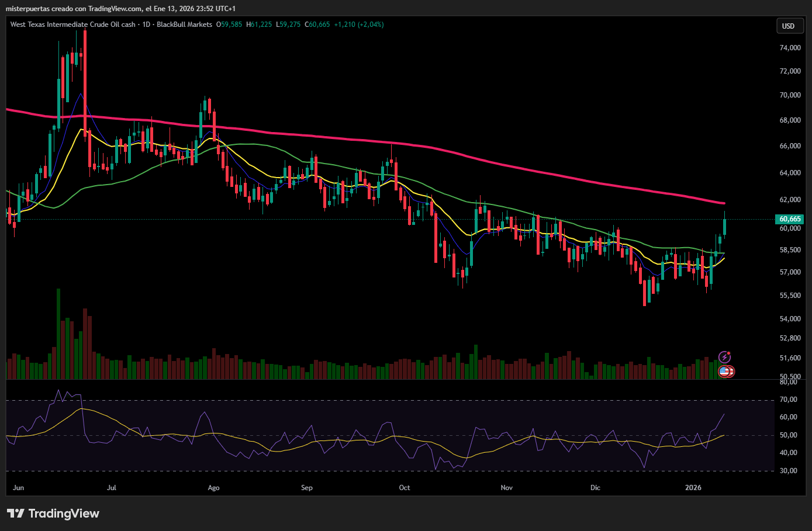812x531 pixels.
Task: Click the 30,00 level on the oscillator axis
Action: 789,471
